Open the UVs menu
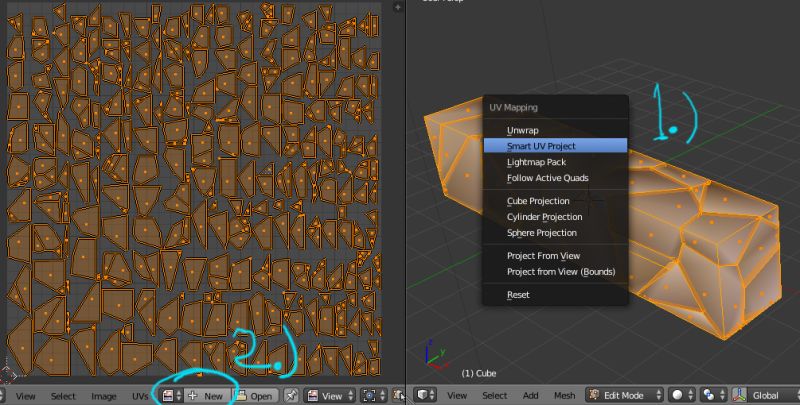The image size is (800, 405). coord(140,396)
